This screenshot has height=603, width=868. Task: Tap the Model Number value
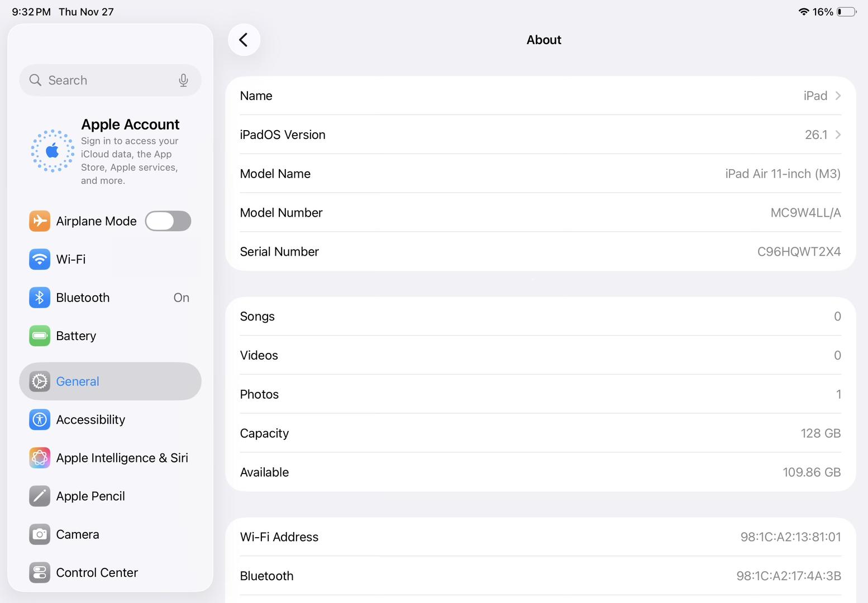tap(805, 213)
